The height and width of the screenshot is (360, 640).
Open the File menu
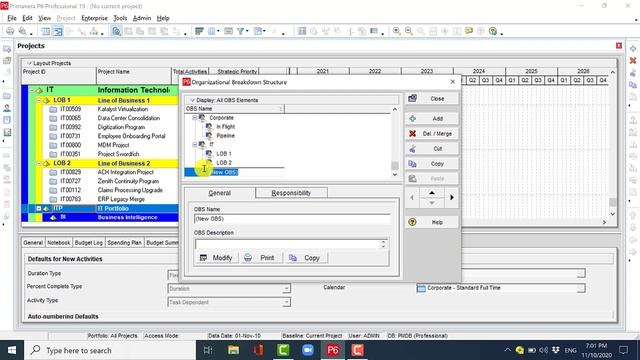click(12, 18)
